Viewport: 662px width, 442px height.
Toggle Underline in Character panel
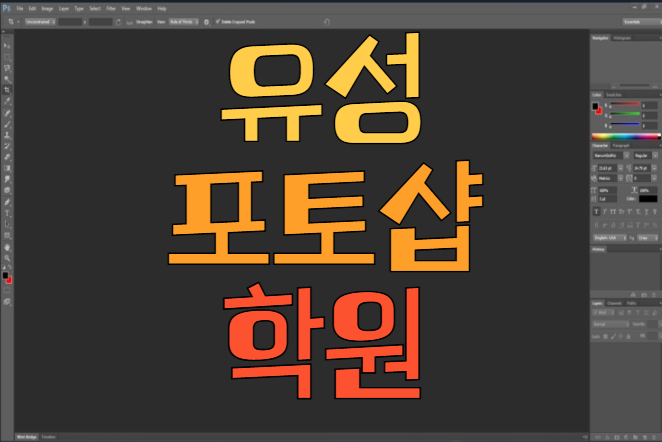click(x=646, y=212)
